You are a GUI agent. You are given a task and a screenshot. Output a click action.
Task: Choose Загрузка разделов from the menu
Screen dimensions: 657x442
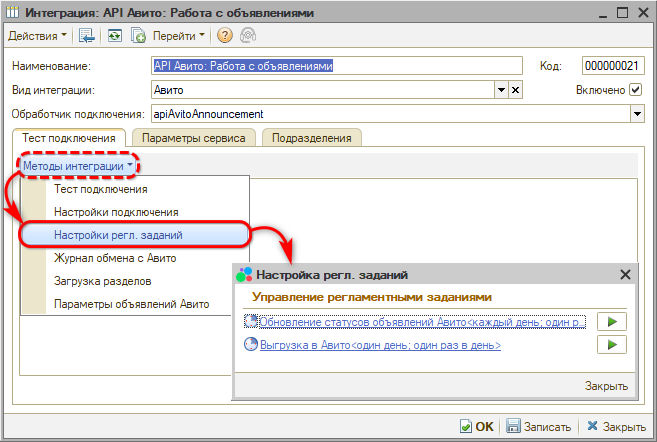tap(102, 281)
